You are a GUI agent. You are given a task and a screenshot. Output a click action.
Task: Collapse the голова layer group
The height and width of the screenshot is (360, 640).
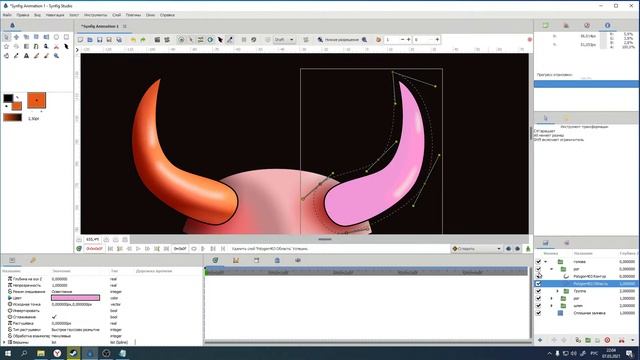[x=546, y=262]
